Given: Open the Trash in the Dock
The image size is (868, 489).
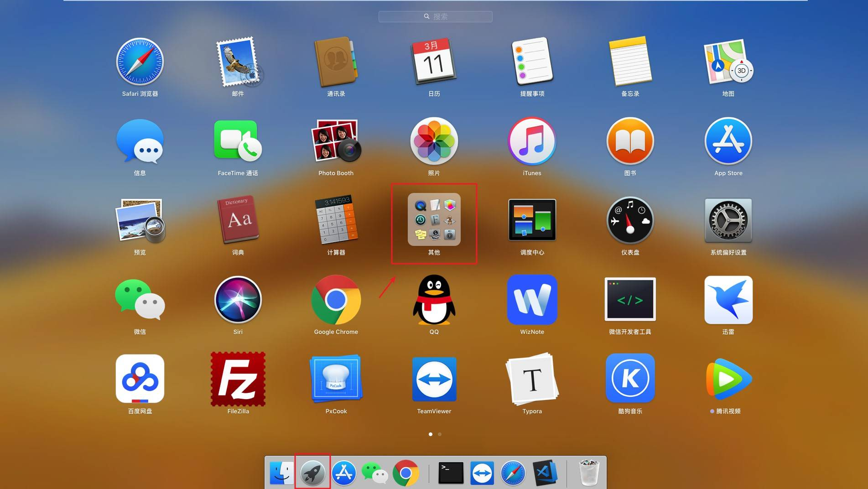Looking at the screenshot, I should tap(588, 473).
